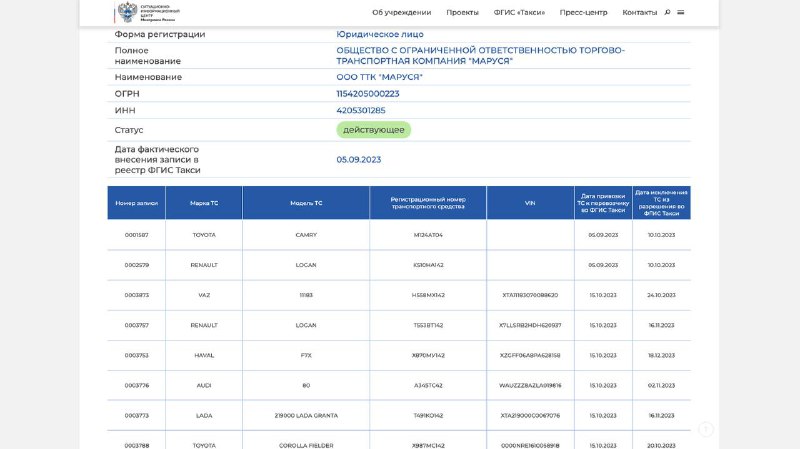Screen dimensions: 800x449
Task: Select the Статус label
Action: [129, 130]
